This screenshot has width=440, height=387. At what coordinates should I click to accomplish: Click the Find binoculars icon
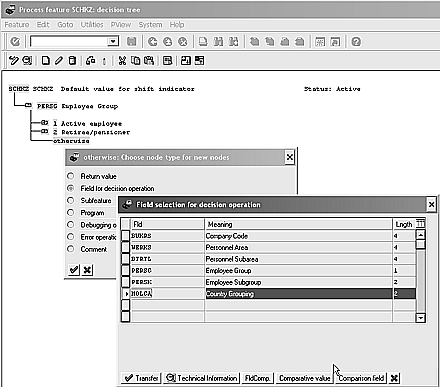(x=218, y=42)
